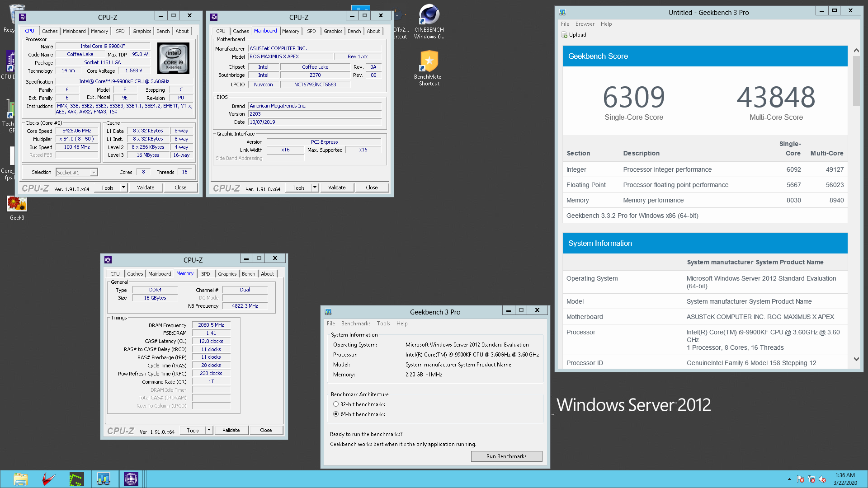
Task: Click Close in CPU-Z CPU window
Action: click(x=180, y=188)
